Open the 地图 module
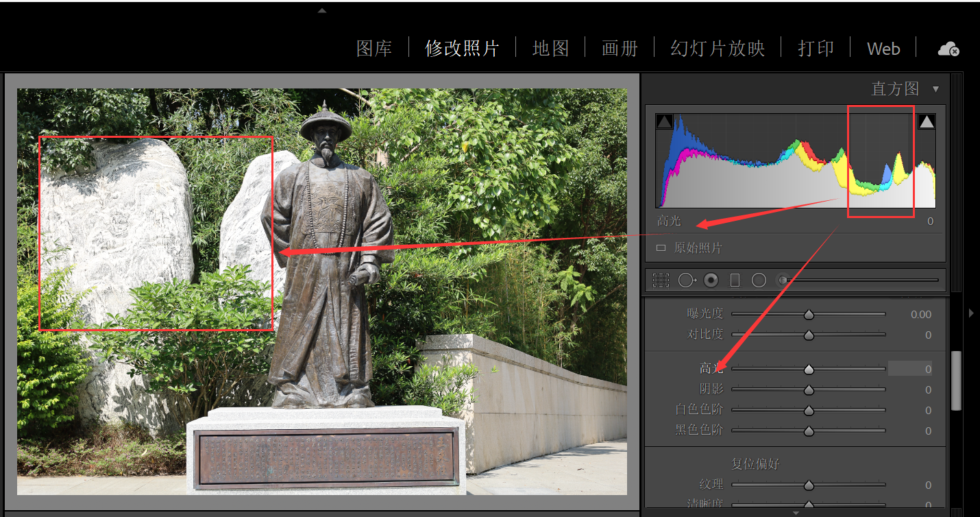 551,49
